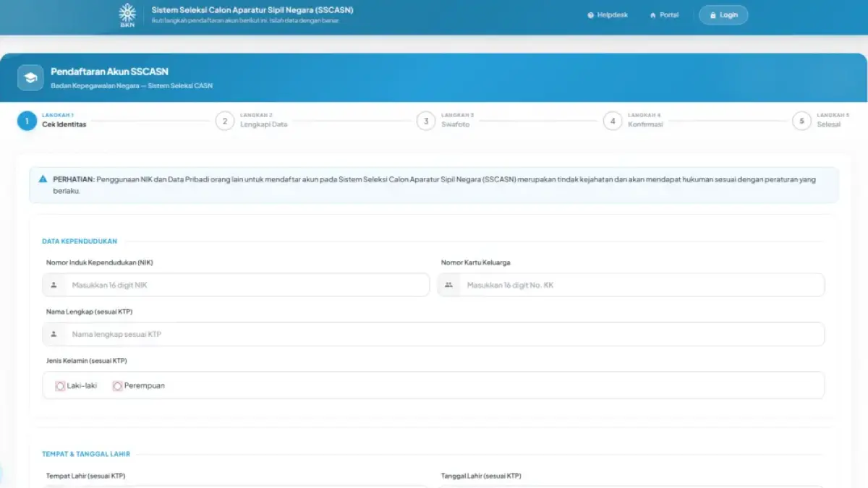Click the graduation cap icon beside Pendaftaran Akun
Screen dimensions: 868x488
30,77
